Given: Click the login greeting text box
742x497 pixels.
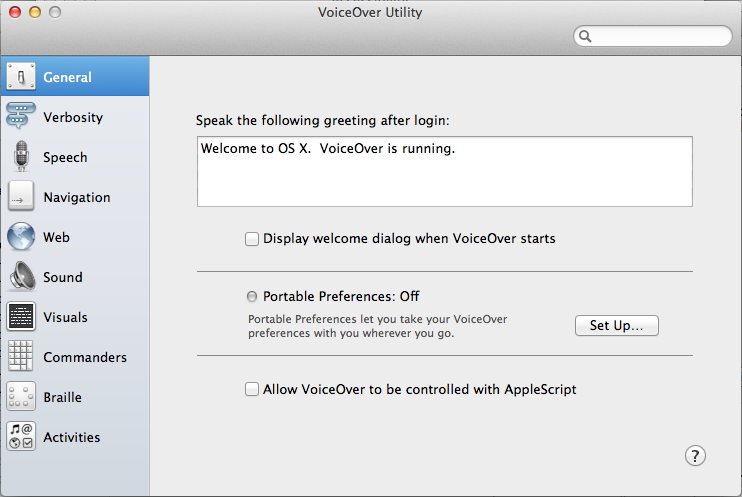Looking at the screenshot, I should (445, 171).
